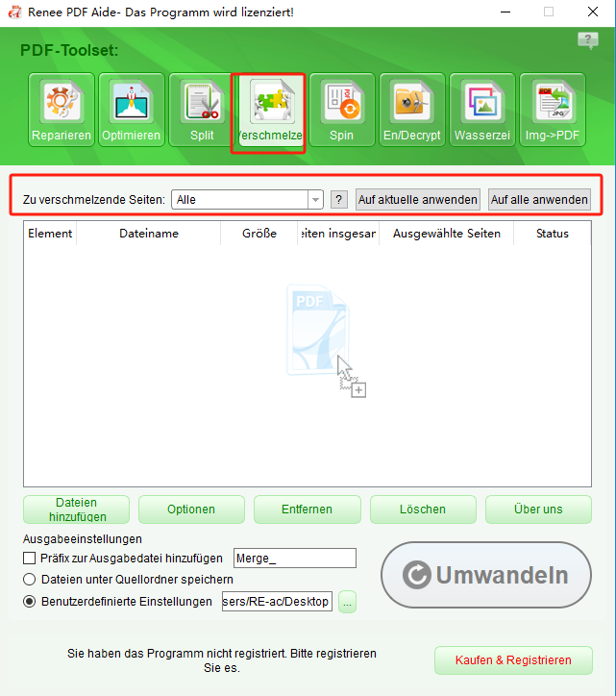Click the Renee PDF Aide title icon
This screenshot has width=616, height=696.
15,12
